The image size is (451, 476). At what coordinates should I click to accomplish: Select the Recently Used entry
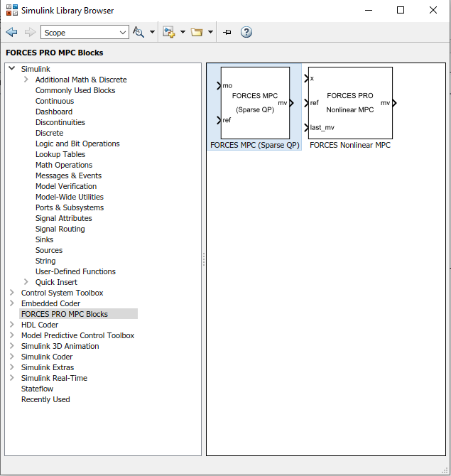tap(45, 399)
